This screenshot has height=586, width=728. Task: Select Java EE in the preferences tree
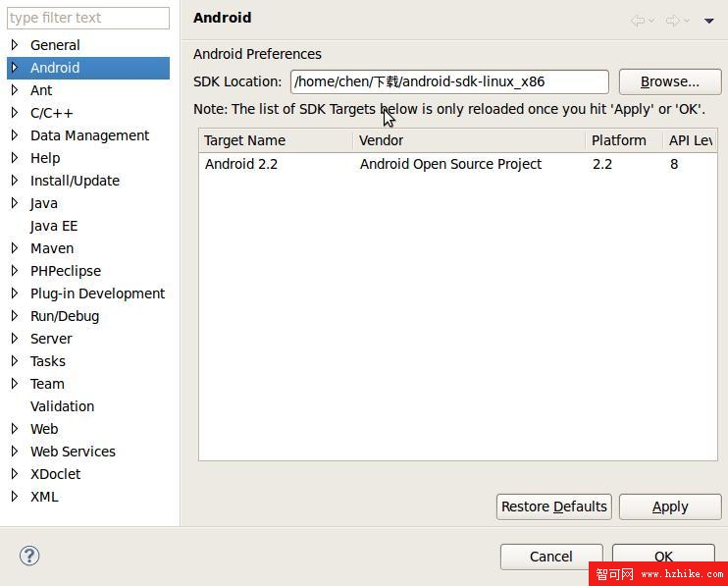pyautogui.click(x=54, y=226)
